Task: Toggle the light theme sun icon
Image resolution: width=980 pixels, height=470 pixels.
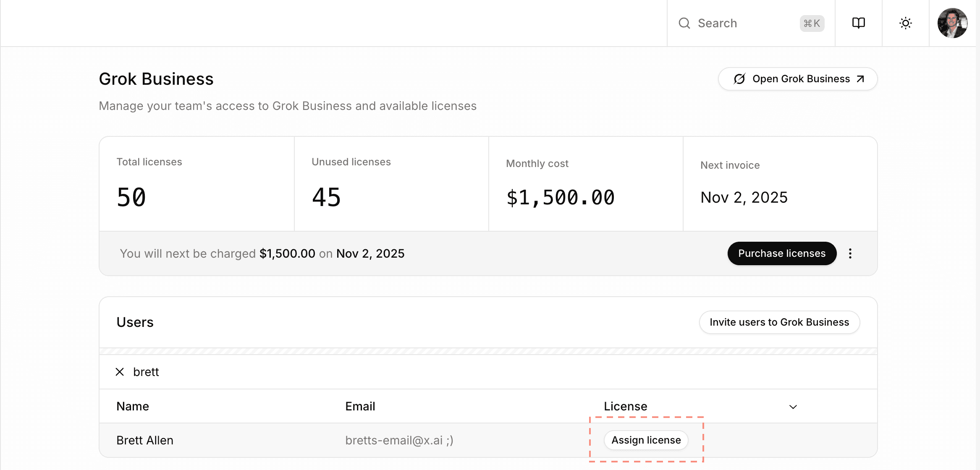Action: pyautogui.click(x=906, y=23)
